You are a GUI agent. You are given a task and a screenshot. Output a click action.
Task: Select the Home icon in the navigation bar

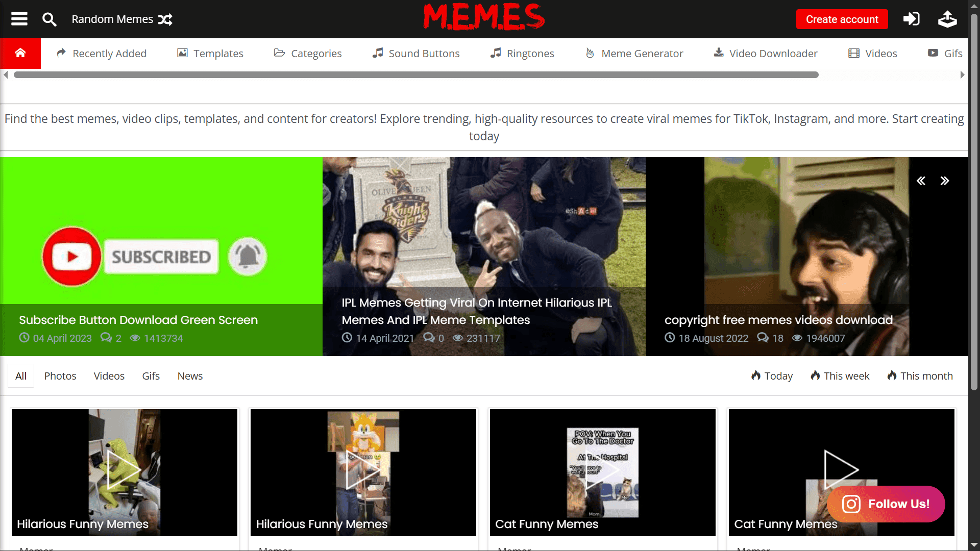pos(20,53)
